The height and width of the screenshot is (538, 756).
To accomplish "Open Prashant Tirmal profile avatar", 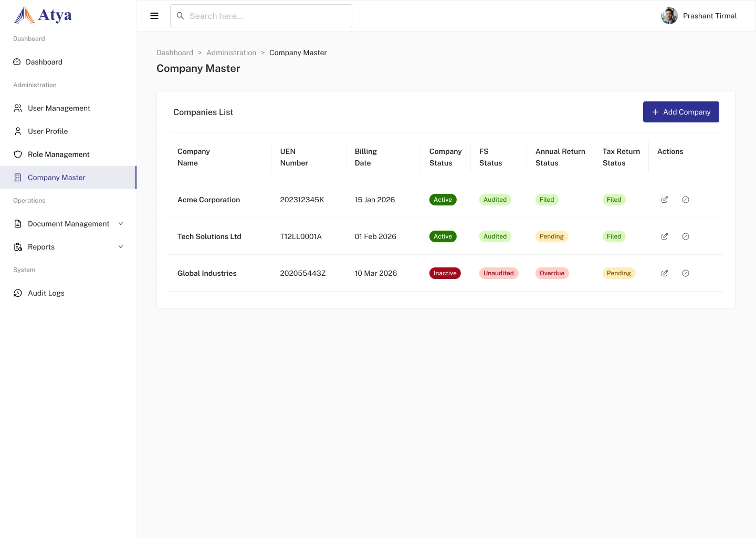I will [669, 16].
